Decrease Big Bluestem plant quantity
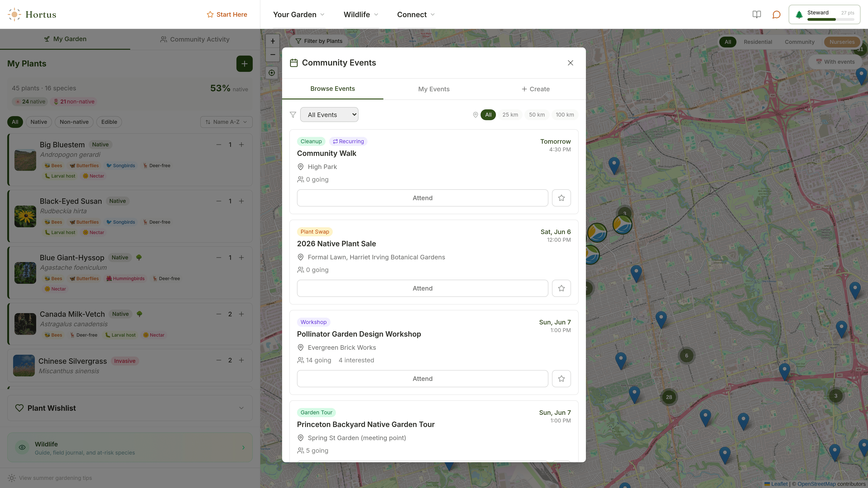 pyautogui.click(x=219, y=145)
